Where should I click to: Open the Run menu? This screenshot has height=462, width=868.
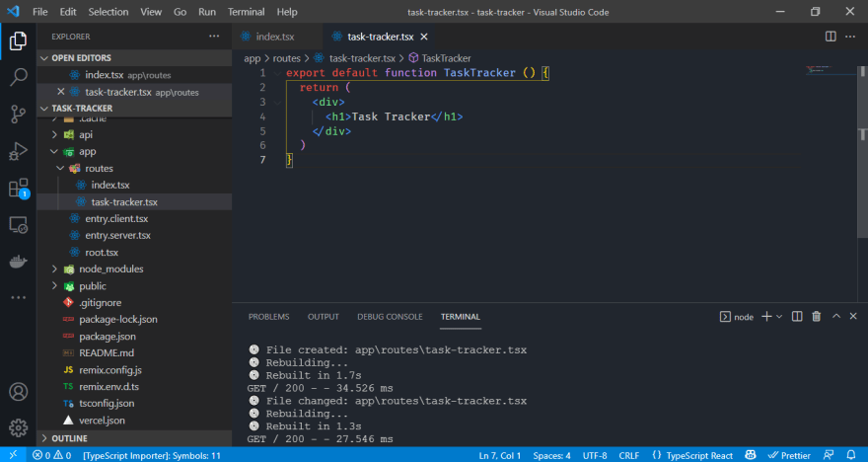(207, 12)
